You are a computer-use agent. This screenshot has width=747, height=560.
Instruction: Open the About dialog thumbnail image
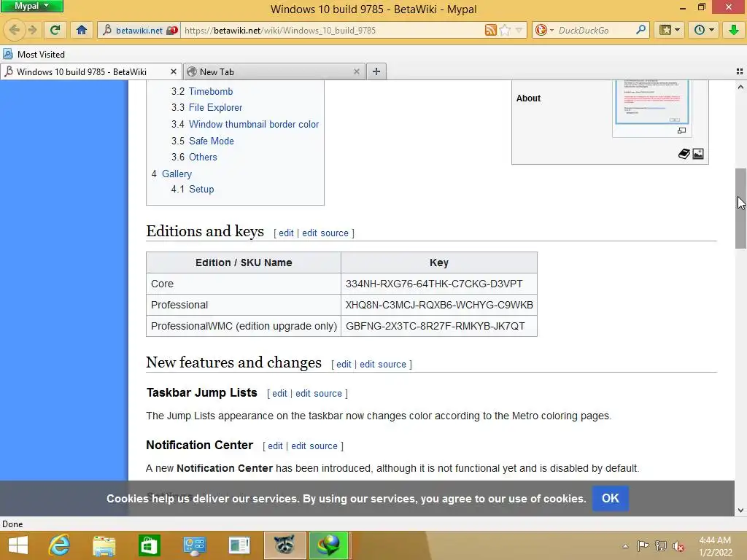[651, 101]
